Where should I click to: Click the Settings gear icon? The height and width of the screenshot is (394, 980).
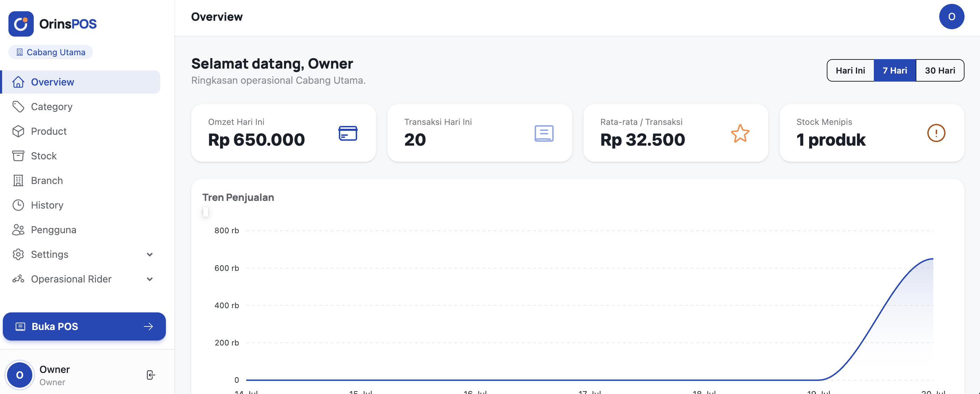pos(18,254)
